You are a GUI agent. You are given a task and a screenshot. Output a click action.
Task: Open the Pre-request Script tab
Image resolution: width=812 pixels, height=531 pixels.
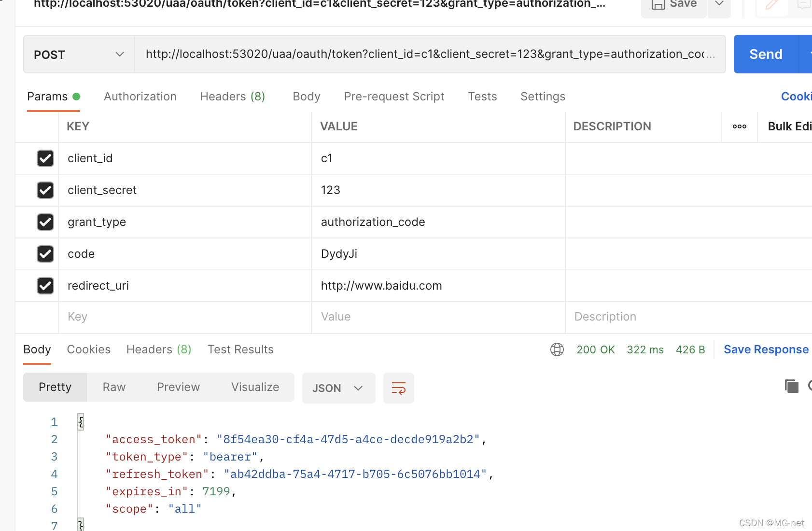click(x=394, y=97)
